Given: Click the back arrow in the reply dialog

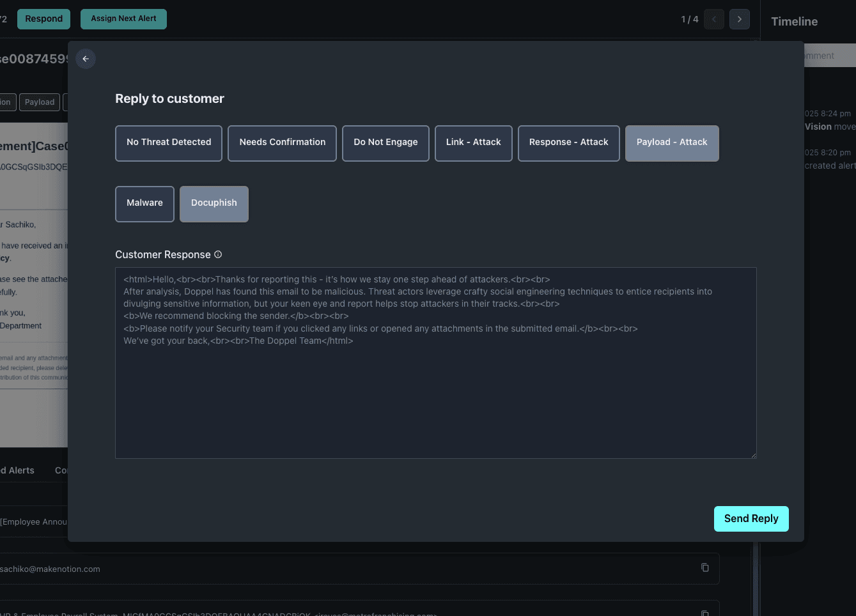Looking at the screenshot, I should pos(86,59).
